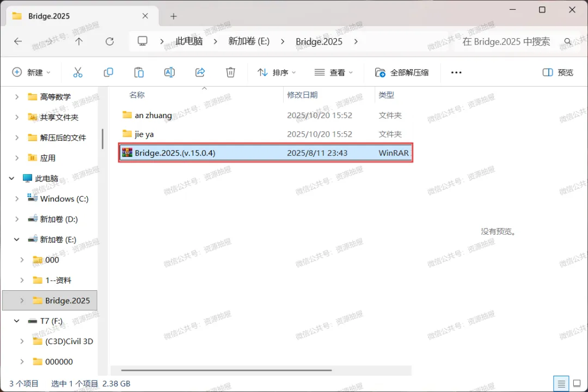Click the search box 在 Bridge.2025 中搜索

[506, 41]
